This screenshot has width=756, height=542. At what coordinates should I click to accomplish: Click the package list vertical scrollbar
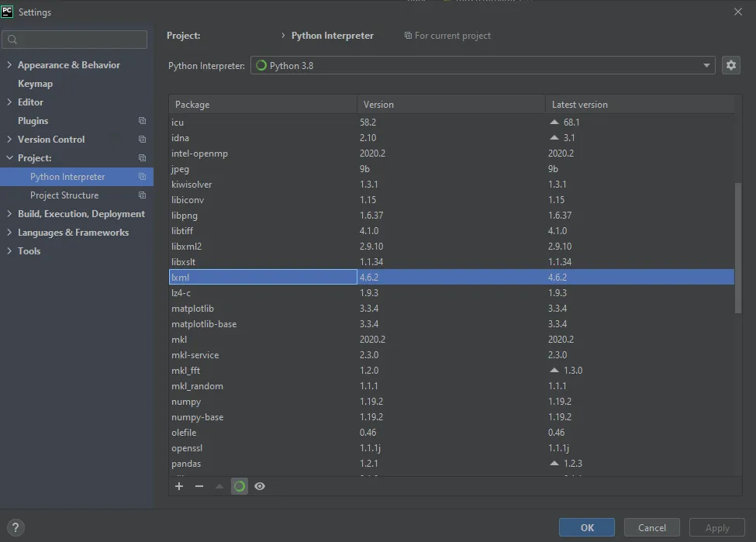click(737, 248)
